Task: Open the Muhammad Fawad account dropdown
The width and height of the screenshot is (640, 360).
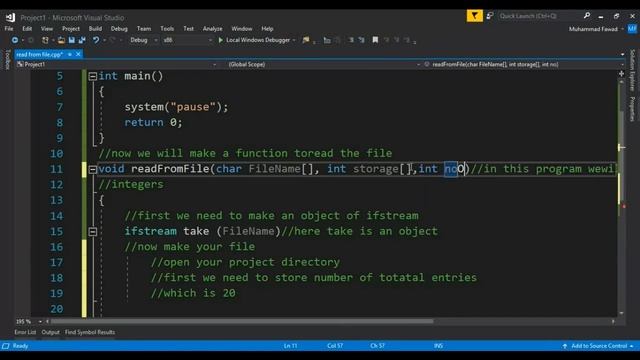Action: click(x=596, y=29)
